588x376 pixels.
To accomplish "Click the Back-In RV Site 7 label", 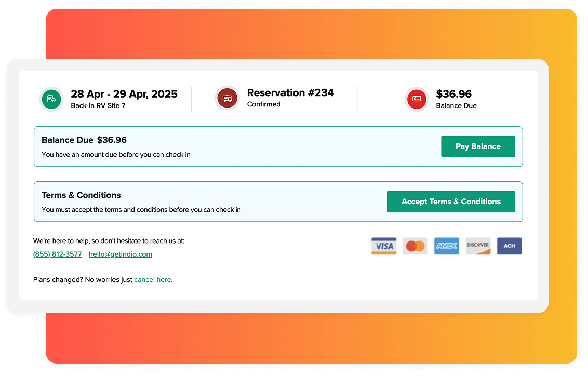I will tap(98, 106).
